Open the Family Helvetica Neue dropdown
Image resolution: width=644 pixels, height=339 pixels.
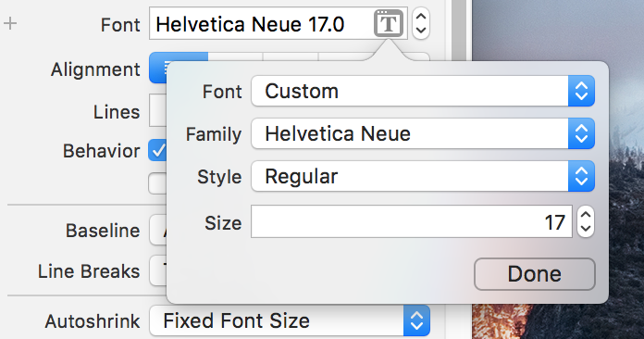pyautogui.click(x=423, y=133)
